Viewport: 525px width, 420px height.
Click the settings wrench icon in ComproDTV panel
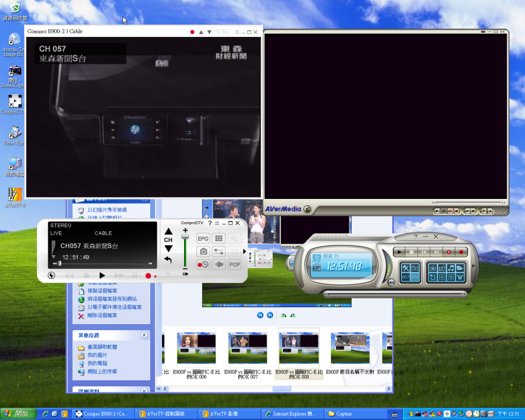tap(51, 275)
